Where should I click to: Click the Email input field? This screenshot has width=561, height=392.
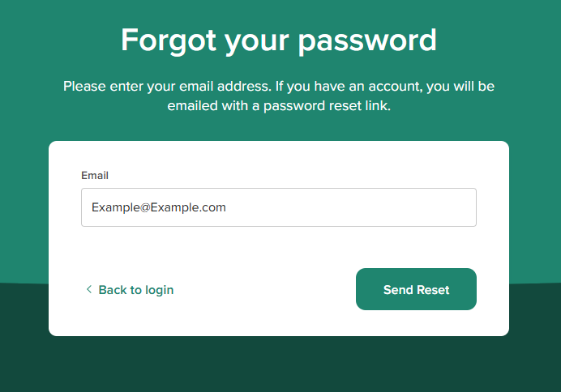coord(278,207)
